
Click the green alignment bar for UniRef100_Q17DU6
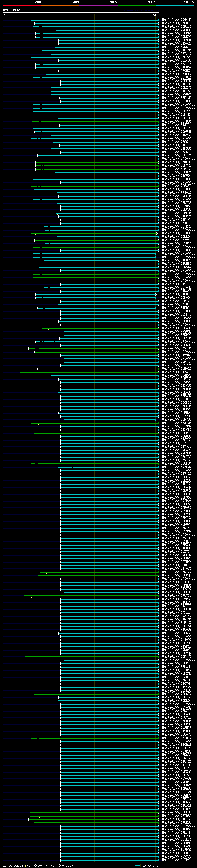tap(96, 122)
